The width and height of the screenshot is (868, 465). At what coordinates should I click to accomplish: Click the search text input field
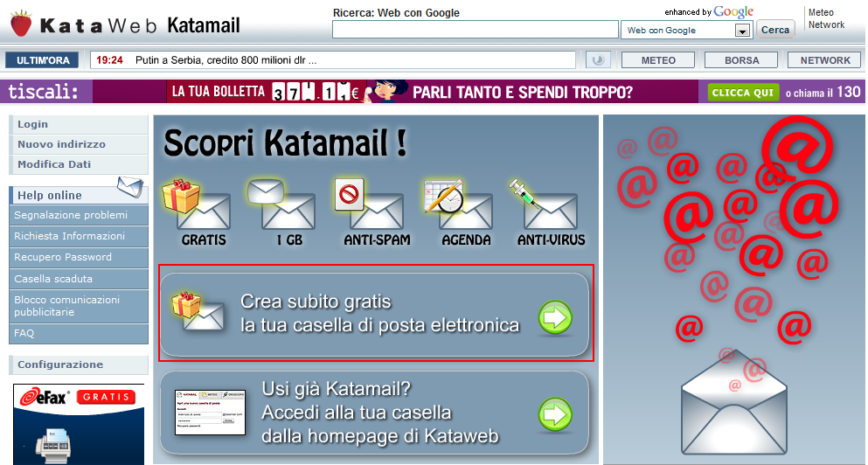click(x=475, y=30)
